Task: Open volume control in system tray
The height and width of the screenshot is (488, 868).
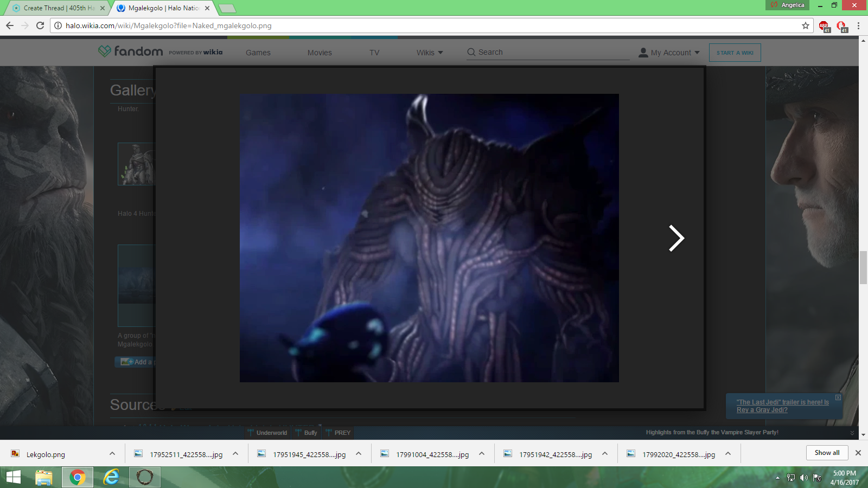Action: point(804,478)
